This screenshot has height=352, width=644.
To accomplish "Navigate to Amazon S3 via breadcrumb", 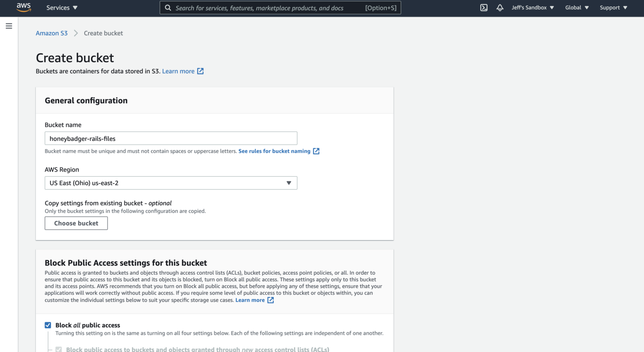I will coord(52,33).
